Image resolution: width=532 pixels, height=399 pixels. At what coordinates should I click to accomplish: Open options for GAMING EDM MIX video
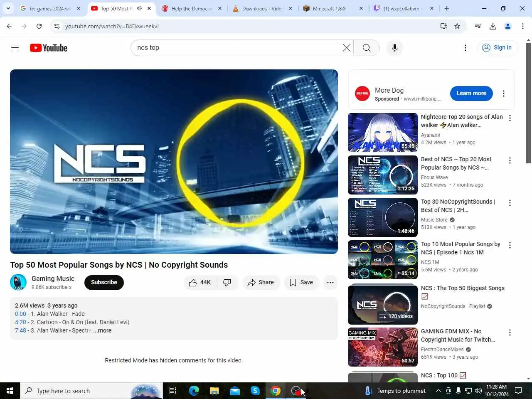pos(510,332)
